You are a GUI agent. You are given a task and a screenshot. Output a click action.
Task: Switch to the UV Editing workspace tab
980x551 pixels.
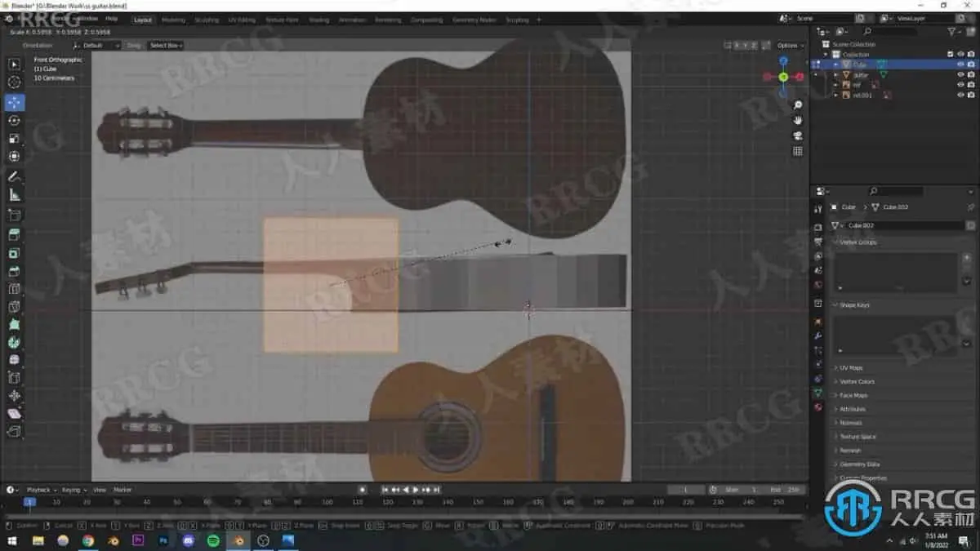242,19
